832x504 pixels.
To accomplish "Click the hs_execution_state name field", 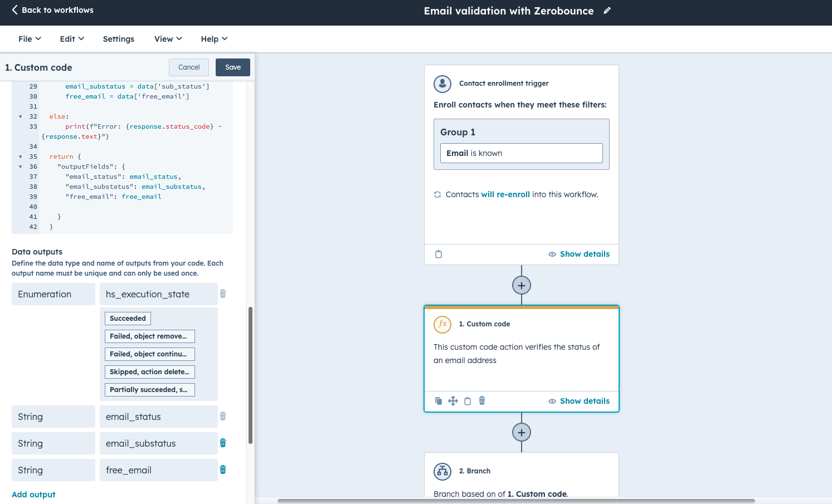I will click(159, 294).
